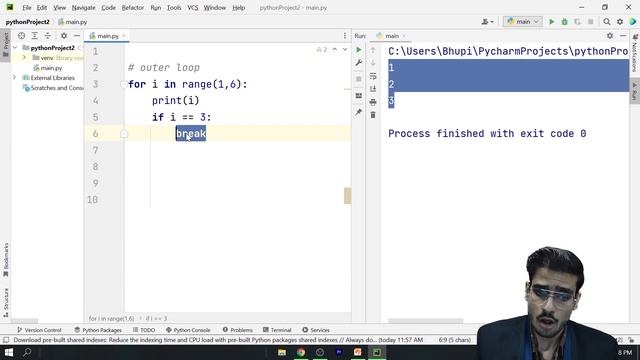The width and height of the screenshot is (640, 360).
Task: Open Version Control tool window
Action: coord(39,330)
